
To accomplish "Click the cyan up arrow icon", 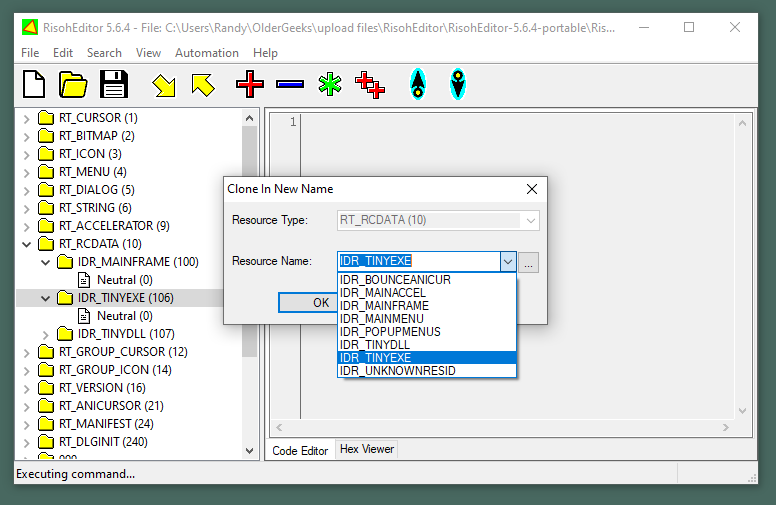I will (x=418, y=84).
